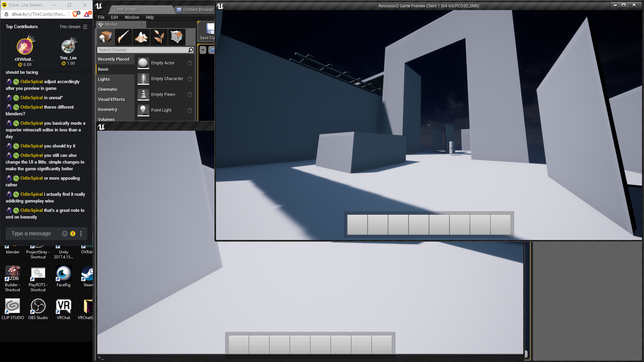Select the Place mode icon
644x362 pixels.
point(106,37)
